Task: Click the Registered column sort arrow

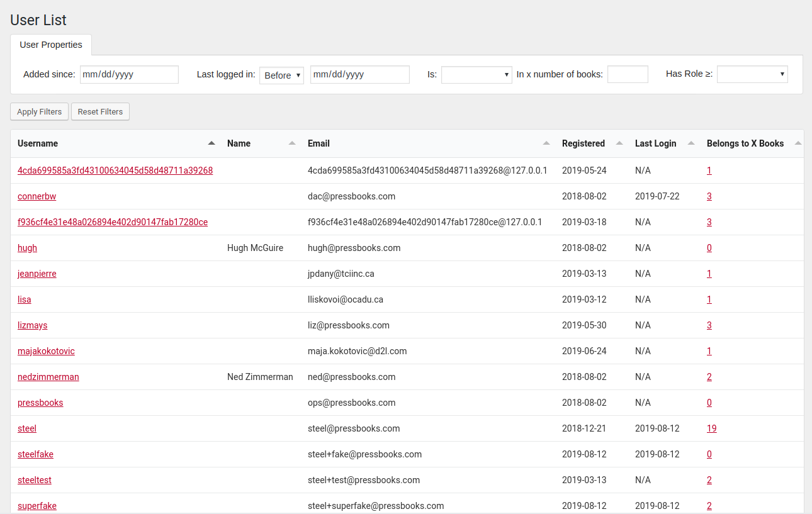Action: click(x=619, y=143)
